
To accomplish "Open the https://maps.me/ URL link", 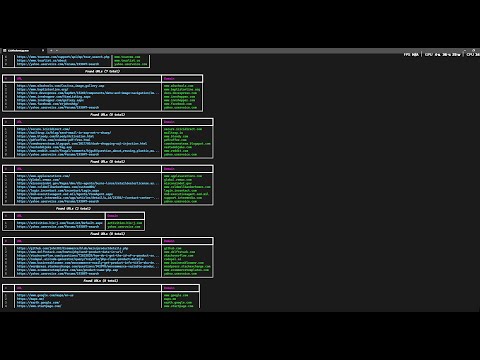I will pos(30,299).
